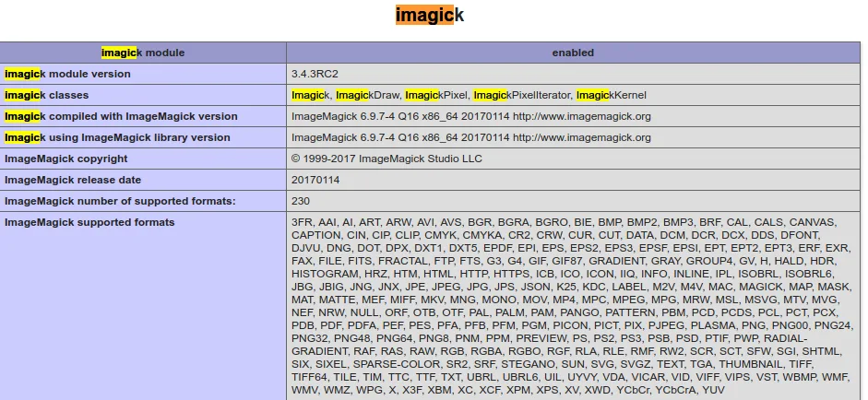Click the PATTERN format entry

tap(630, 312)
